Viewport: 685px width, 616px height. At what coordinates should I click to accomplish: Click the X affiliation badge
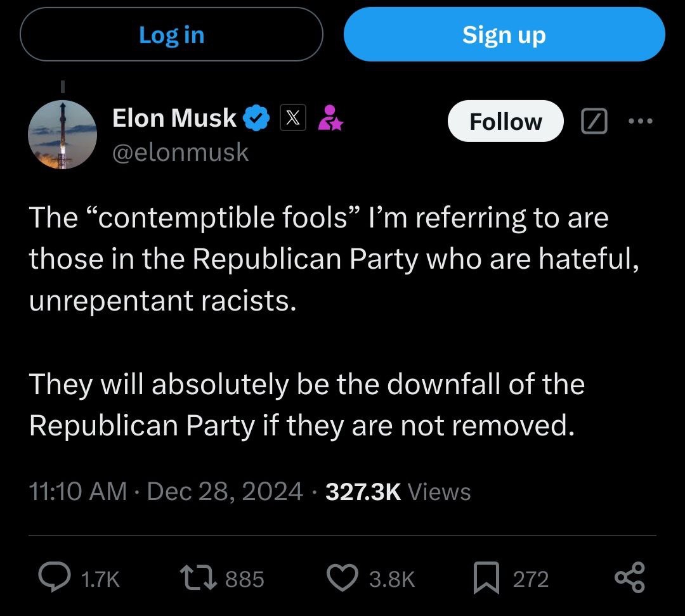point(293,119)
